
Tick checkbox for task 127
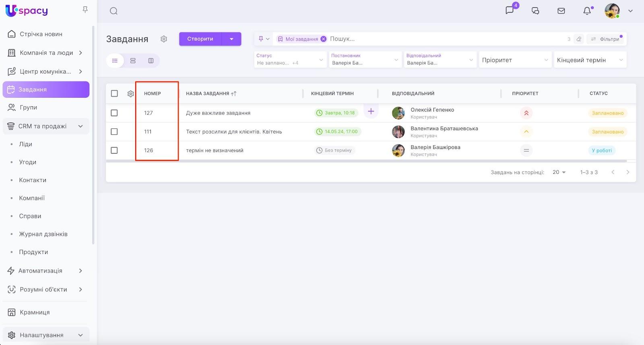point(114,113)
